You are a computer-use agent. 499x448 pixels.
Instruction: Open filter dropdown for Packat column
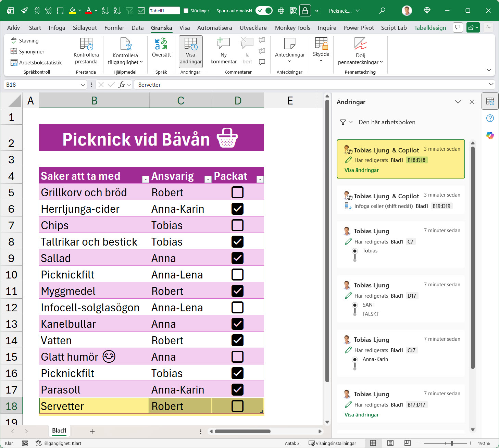[x=260, y=179]
